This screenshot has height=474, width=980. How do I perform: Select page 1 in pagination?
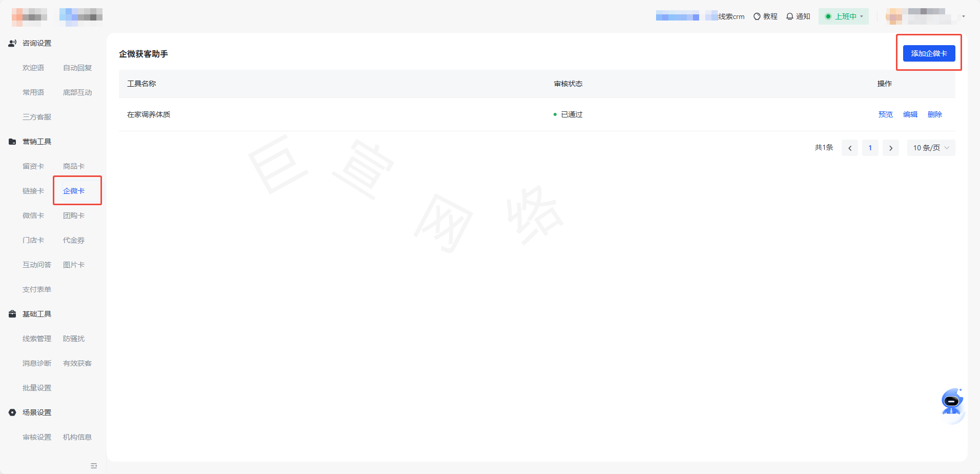[x=870, y=148]
